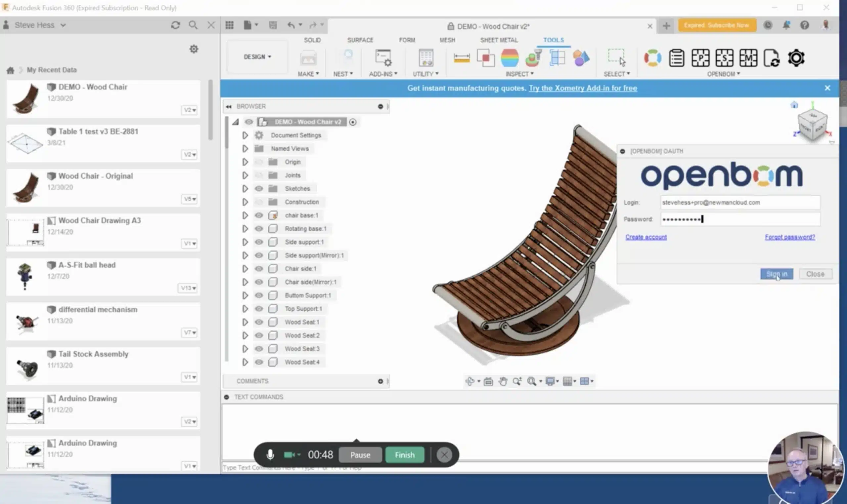Screen dimensions: 847x504
Task: Open the Forgot password link
Action: tap(790, 237)
